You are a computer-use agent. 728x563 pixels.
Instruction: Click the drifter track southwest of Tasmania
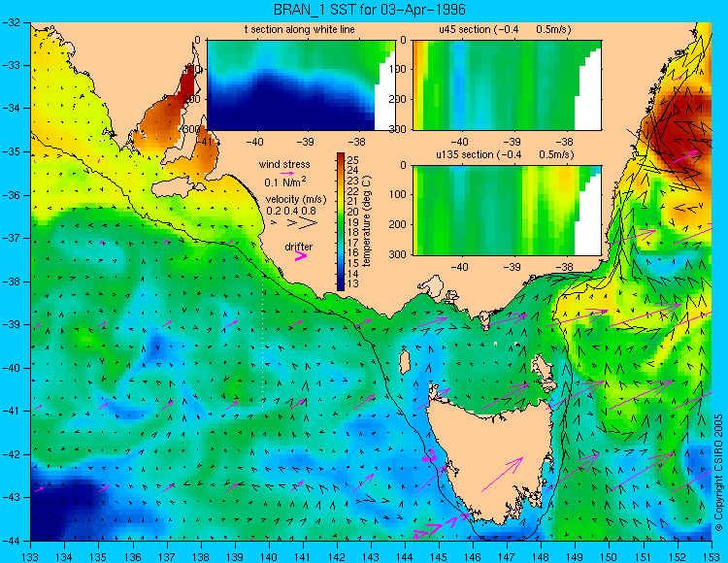[441, 525]
